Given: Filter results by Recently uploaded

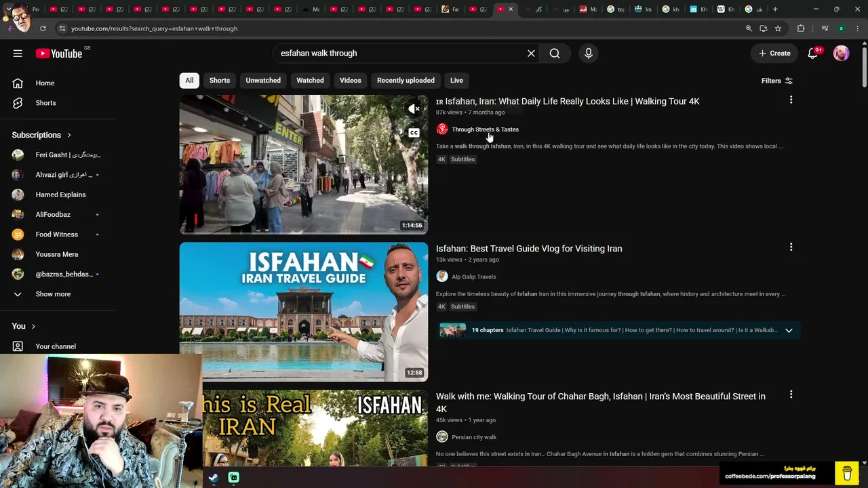Looking at the screenshot, I should pyautogui.click(x=406, y=80).
